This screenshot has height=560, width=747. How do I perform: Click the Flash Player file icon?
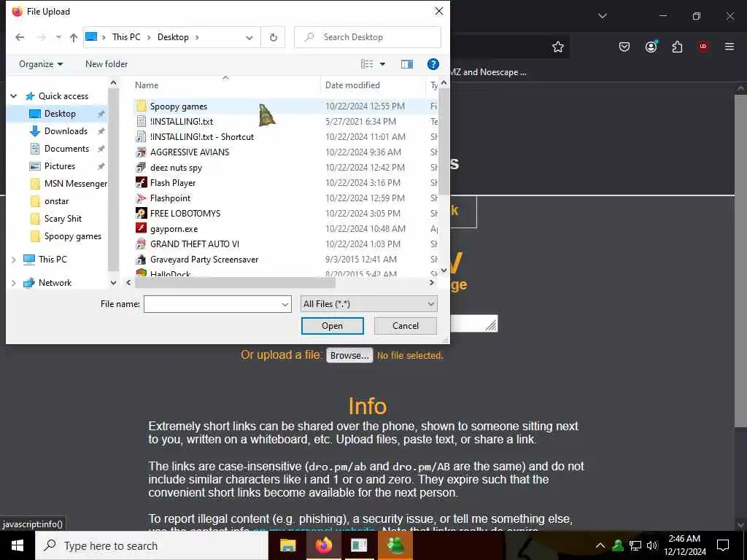[x=141, y=183]
